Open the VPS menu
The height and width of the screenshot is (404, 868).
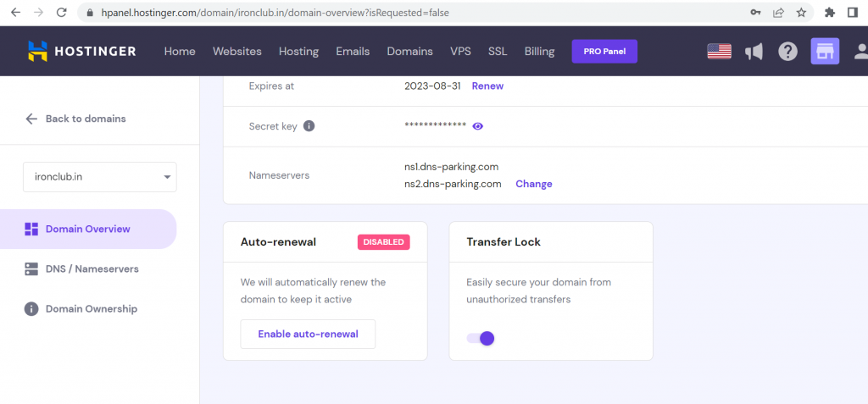point(460,52)
